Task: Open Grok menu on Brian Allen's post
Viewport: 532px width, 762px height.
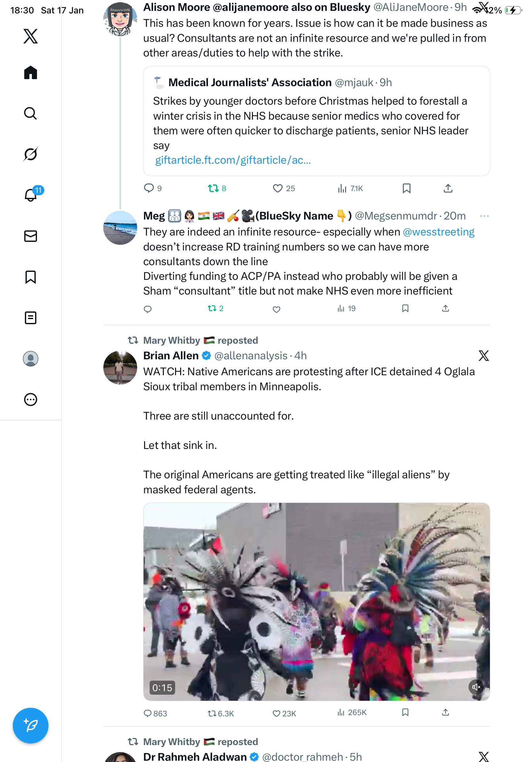Action: tap(484, 356)
